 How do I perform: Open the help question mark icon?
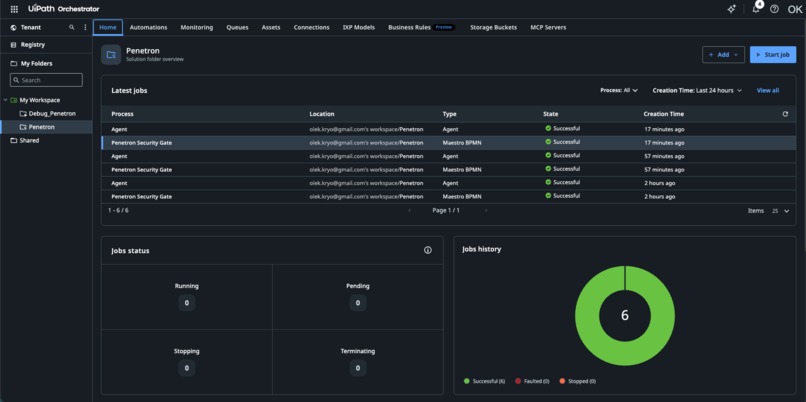pyautogui.click(x=774, y=9)
